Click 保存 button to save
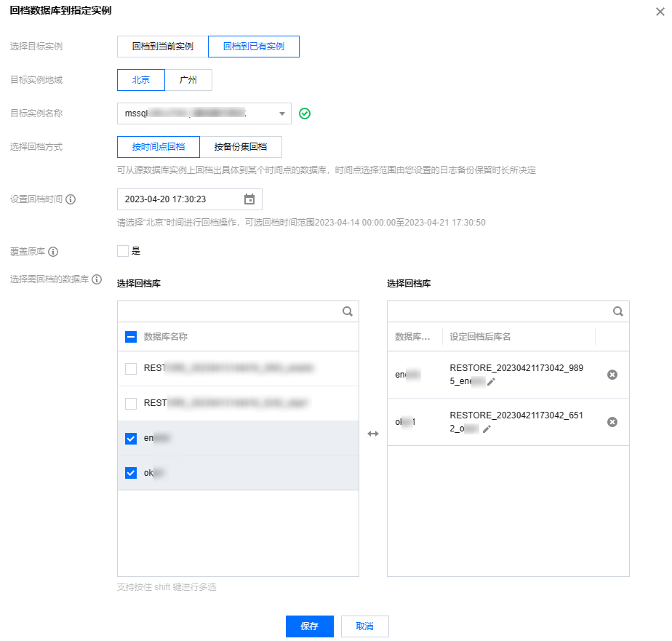This screenshot has height=641, width=672. click(x=309, y=626)
